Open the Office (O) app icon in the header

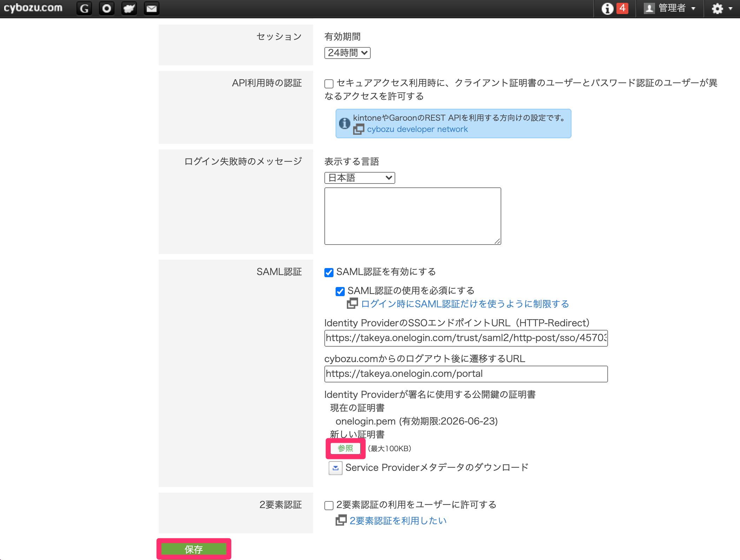pyautogui.click(x=107, y=8)
